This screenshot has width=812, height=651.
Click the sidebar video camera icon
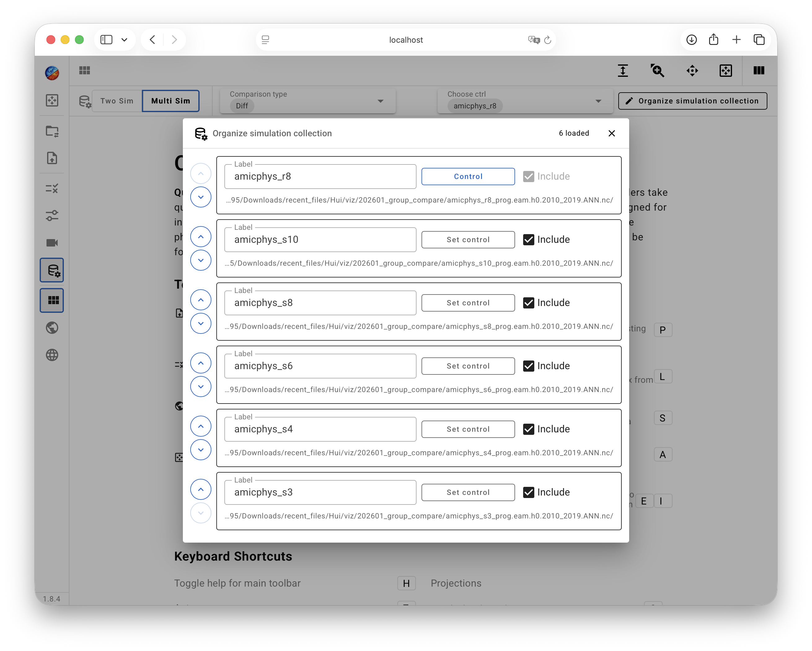[52, 243]
